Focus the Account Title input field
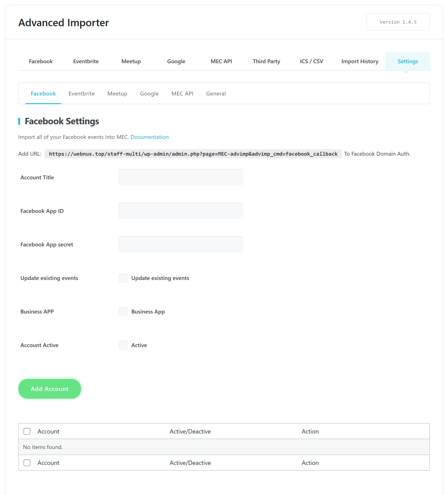Image resolution: width=448 pixels, height=495 pixels. coord(180,177)
